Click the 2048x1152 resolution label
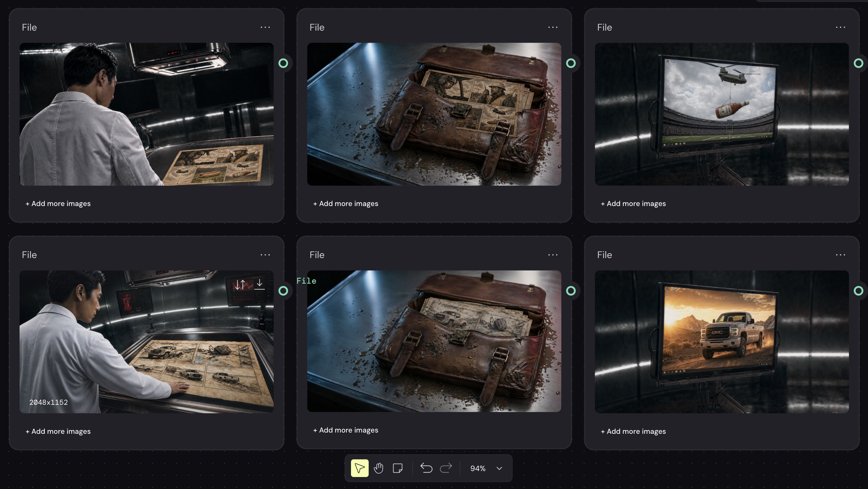Screen dimensions: 868x489 point(49,402)
